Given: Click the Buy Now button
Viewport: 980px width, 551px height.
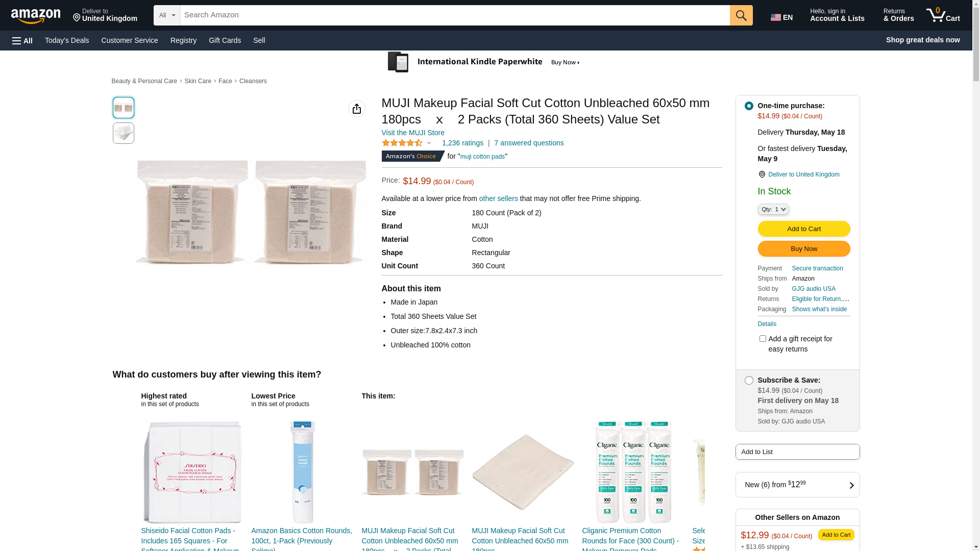Looking at the screenshot, I should [x=803, y=249].
